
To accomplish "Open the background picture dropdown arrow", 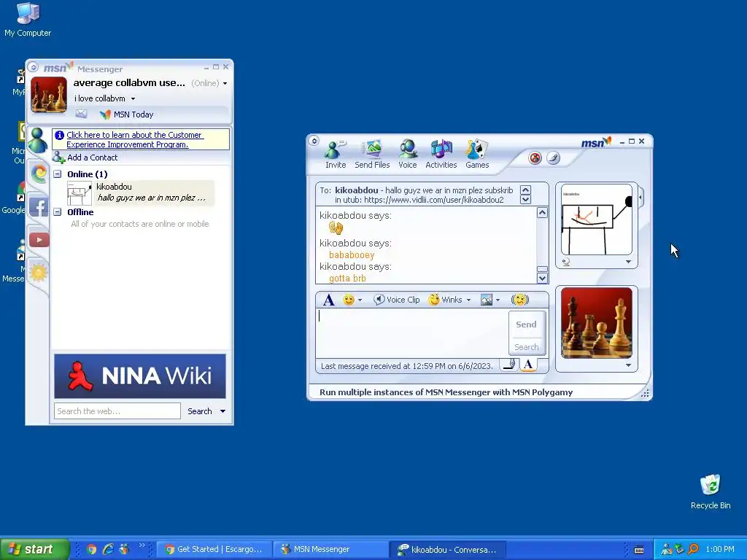I will coord(498,300).
